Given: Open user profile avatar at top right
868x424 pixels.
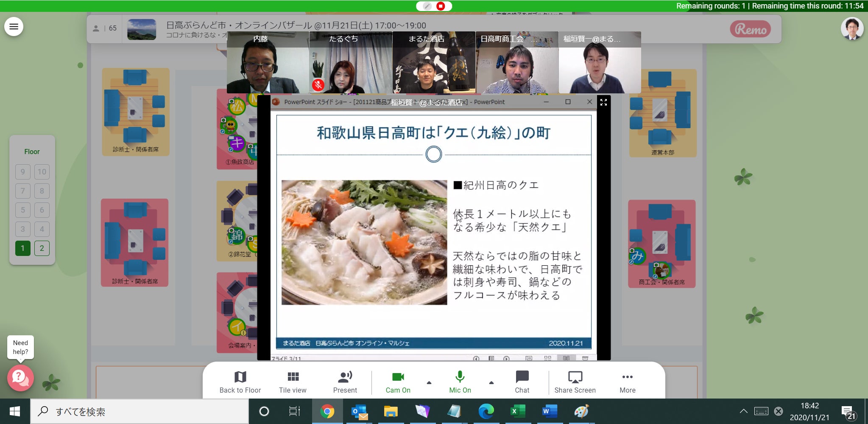Looking at the screenshot, I should (852, 29).
